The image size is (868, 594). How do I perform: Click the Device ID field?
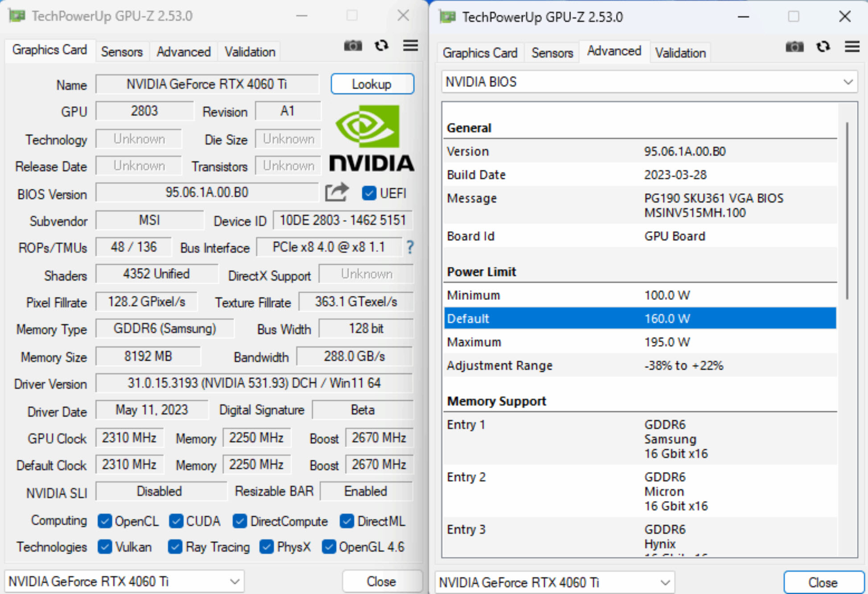point(343,220)
